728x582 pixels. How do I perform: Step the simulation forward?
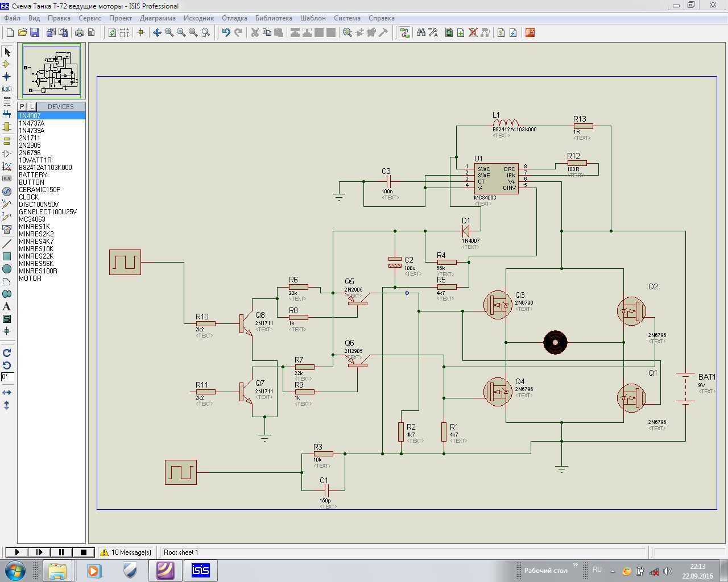point(39,552)
